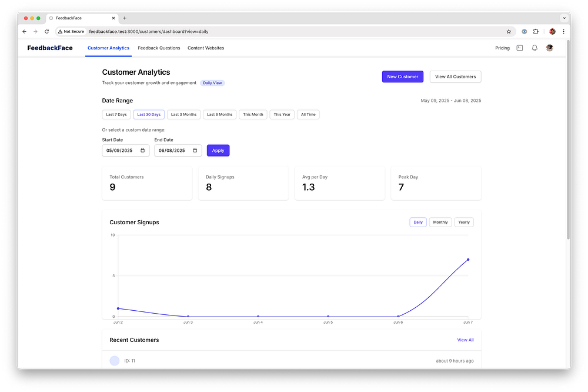This screenshot has width=588, height=392.
Task: Select the Last 30 Days range
Action: pyautogui.click(x=149, y=115)
